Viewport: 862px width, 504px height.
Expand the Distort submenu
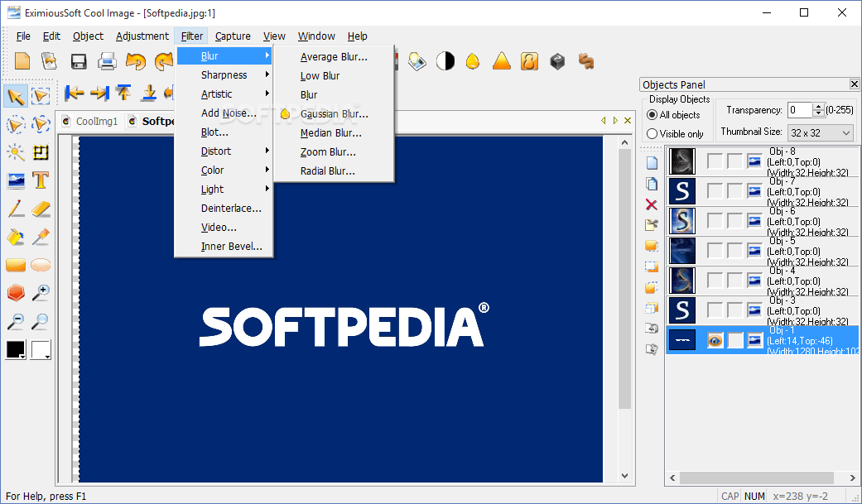224,151
